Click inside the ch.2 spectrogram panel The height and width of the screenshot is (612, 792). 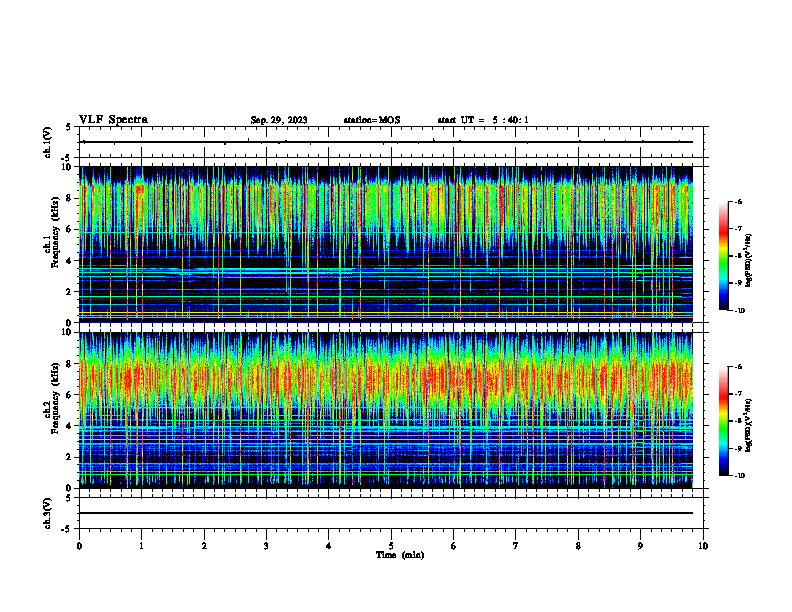(386, 410)
